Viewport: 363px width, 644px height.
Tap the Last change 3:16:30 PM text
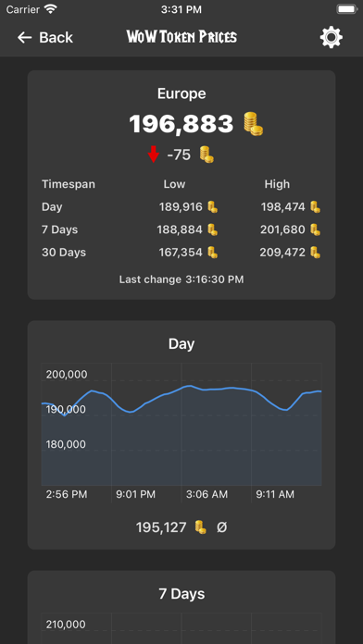[x=181, y=279]
